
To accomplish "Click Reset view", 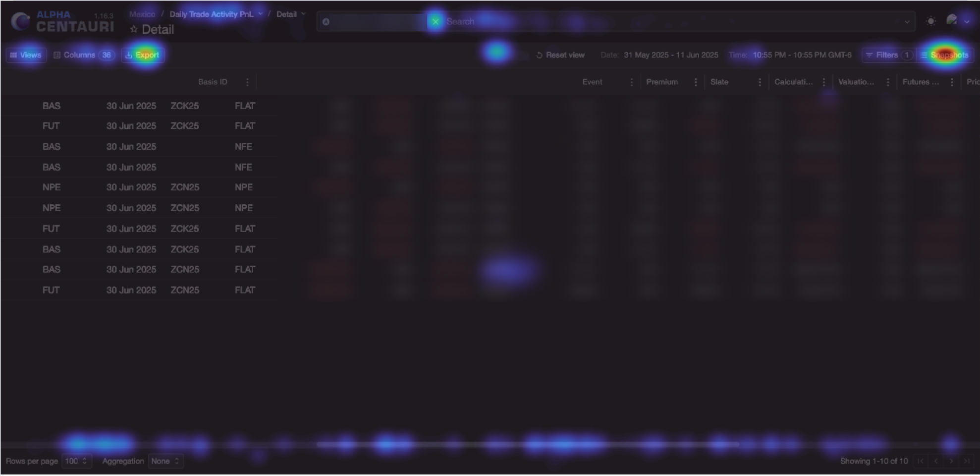I will click(x=560, y=55).
